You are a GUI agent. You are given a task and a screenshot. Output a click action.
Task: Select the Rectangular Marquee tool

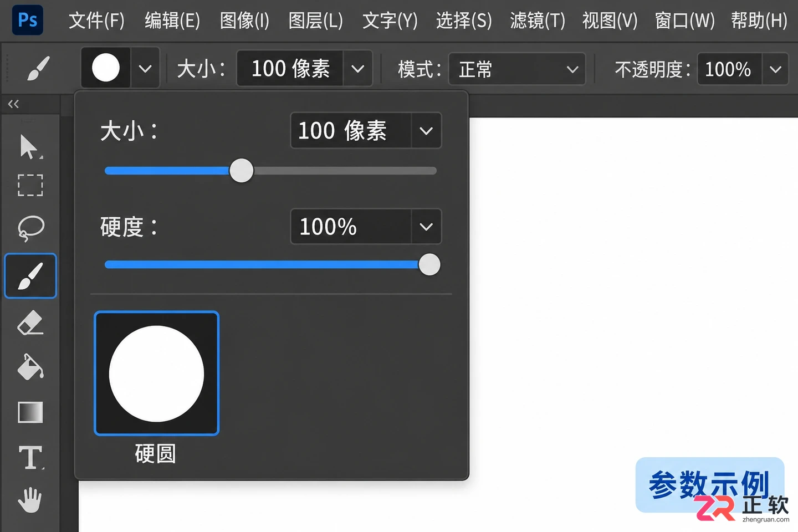click(30, 185)
